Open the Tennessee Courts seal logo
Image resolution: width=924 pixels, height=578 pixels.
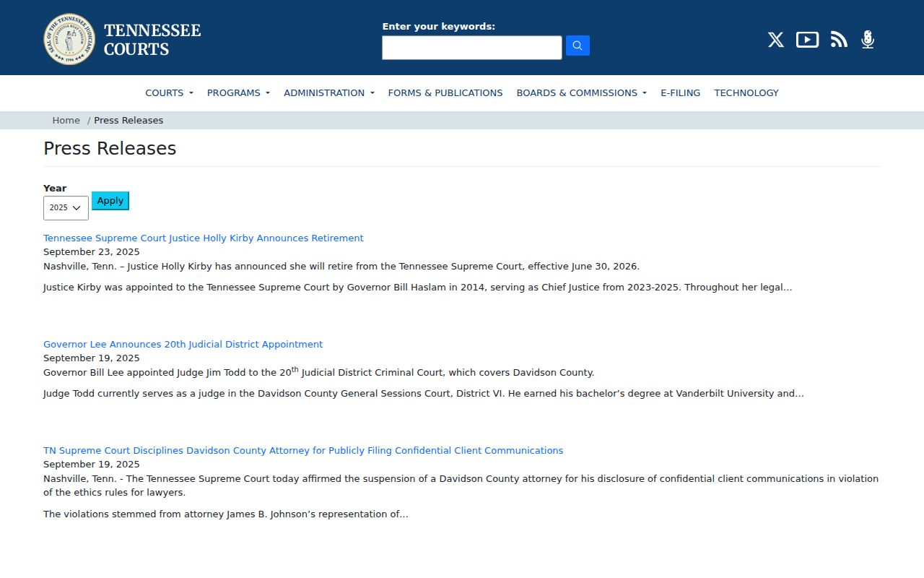coord(69,39)
